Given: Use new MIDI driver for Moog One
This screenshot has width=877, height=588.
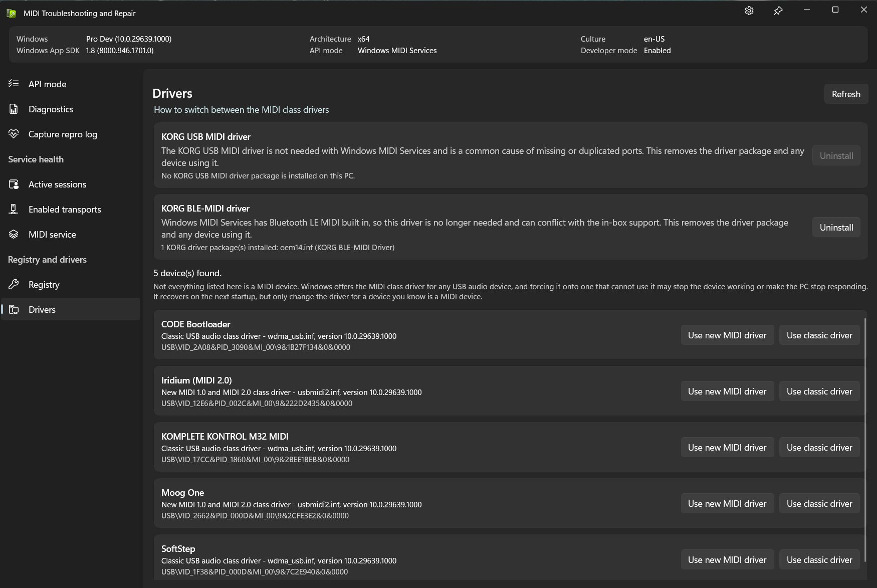Looking at the screenshot, I should tap(727, 504).
